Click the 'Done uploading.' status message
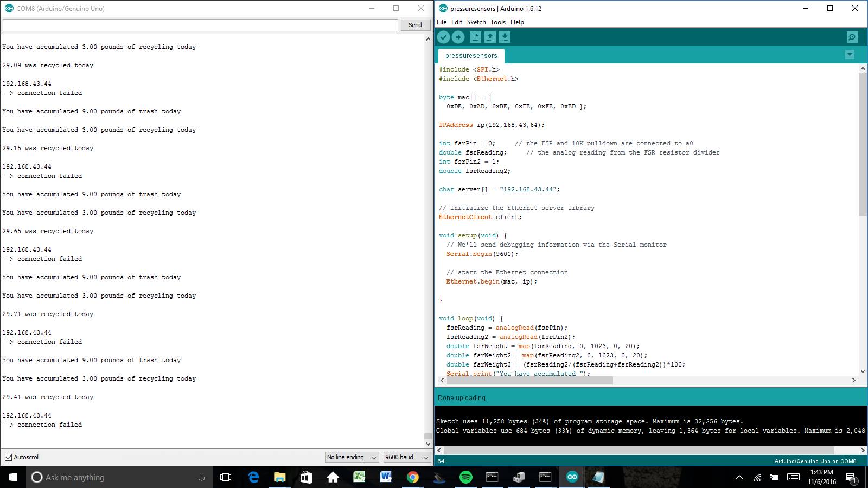The image size is (868, 488). pyautogui.click(x=462, y=397)
